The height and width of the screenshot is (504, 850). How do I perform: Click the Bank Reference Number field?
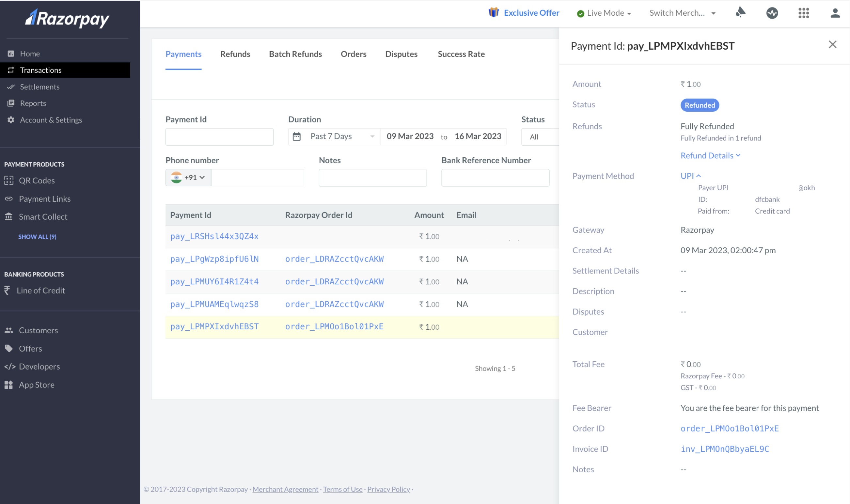click(x=495, y=178)
